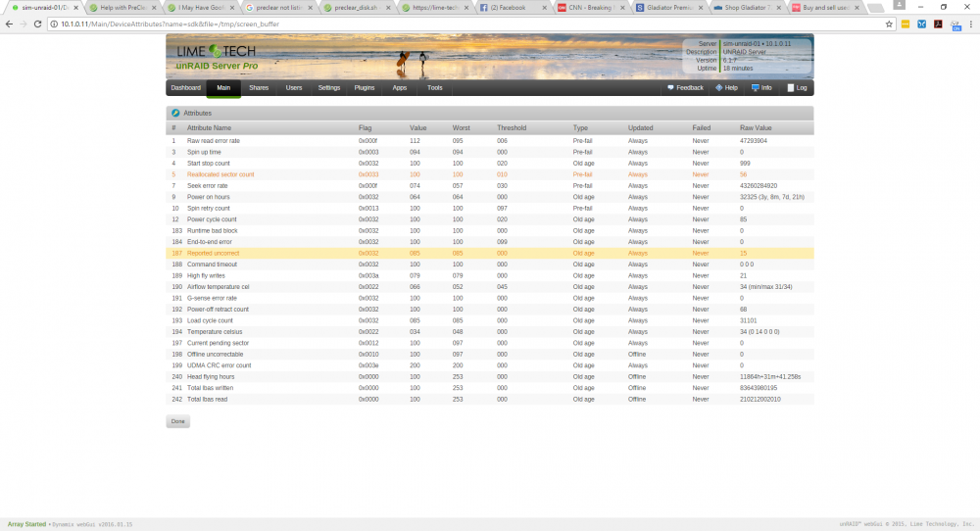This screenshot has height=531, width=980.
Task: Switch to the preclear_disk.sh tab
Action: point(357,8)
